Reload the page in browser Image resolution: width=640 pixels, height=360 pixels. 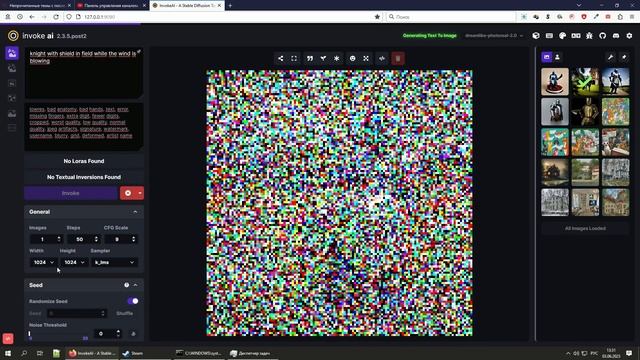56,17
